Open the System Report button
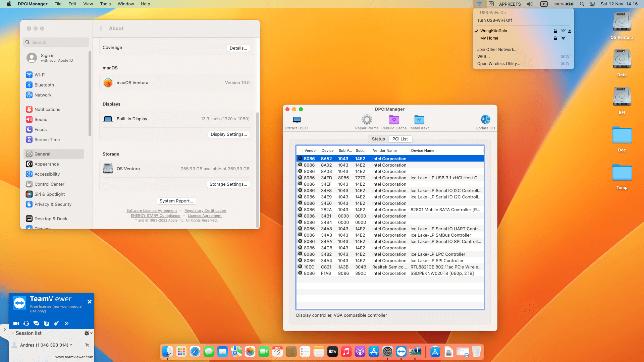 [176, 201]
